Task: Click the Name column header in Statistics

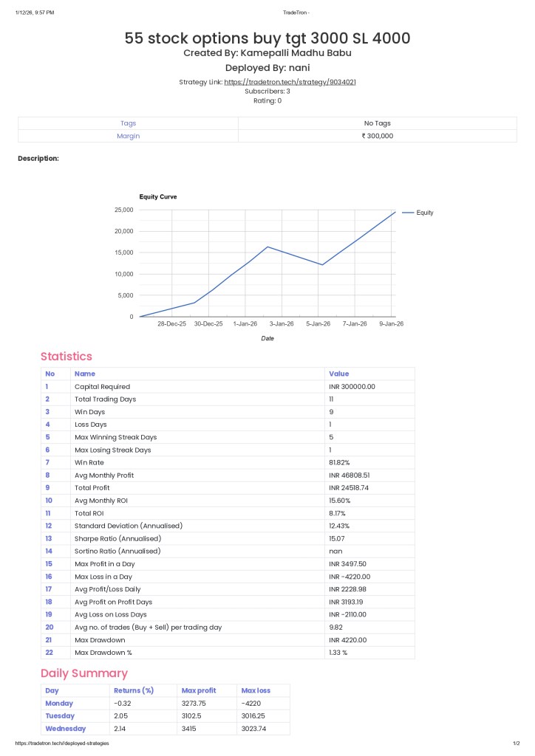Action: point(85,374)
